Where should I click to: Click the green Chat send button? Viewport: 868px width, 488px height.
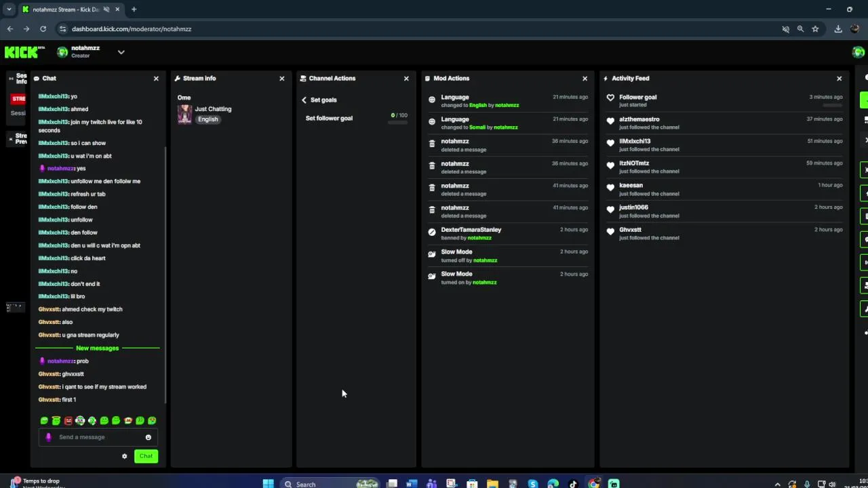point(146,456)
